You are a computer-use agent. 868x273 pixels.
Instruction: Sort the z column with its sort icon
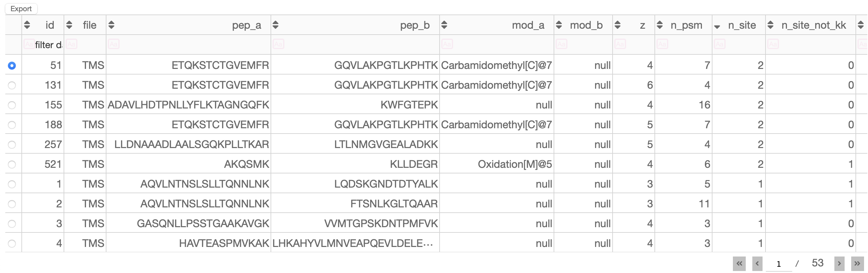click(x=619, y=25)
